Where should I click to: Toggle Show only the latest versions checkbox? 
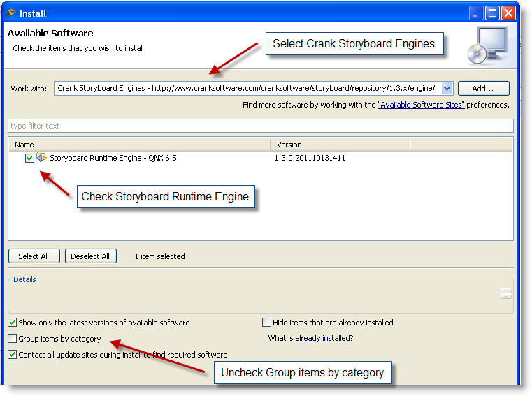(12, 322)
